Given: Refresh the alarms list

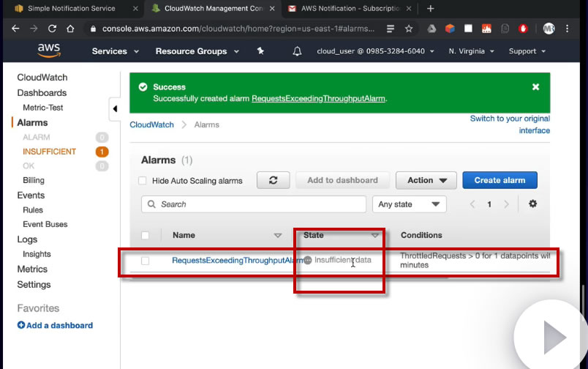Looking at the screenshot, I should 273,180.
